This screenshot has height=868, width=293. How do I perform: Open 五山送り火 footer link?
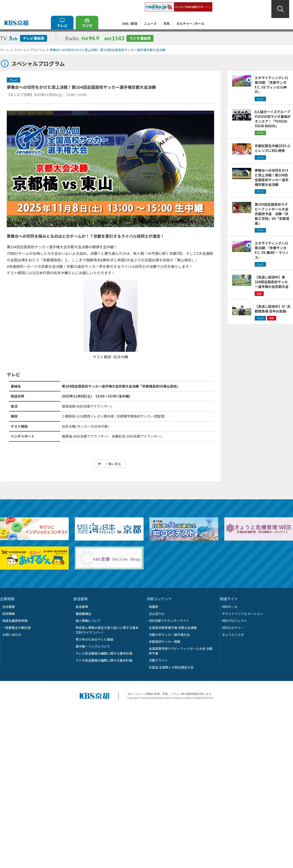(x=156, y=614)
